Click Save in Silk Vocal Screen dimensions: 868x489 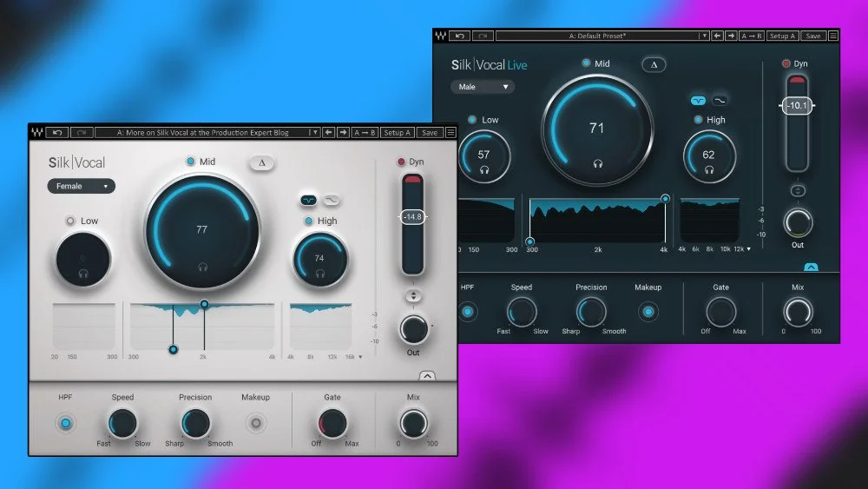[430, 132]
